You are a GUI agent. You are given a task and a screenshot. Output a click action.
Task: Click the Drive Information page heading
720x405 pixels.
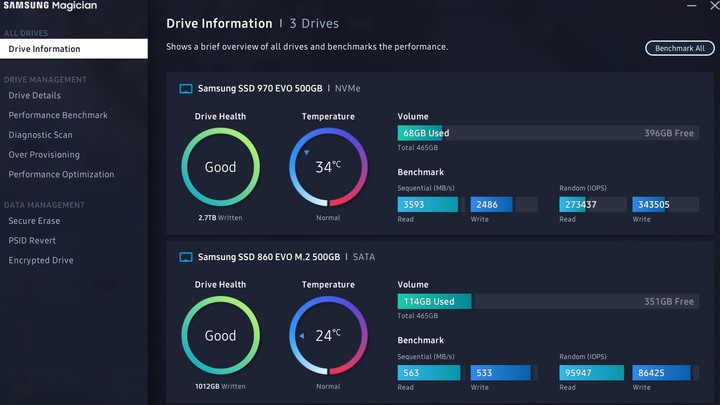[219, 23]
